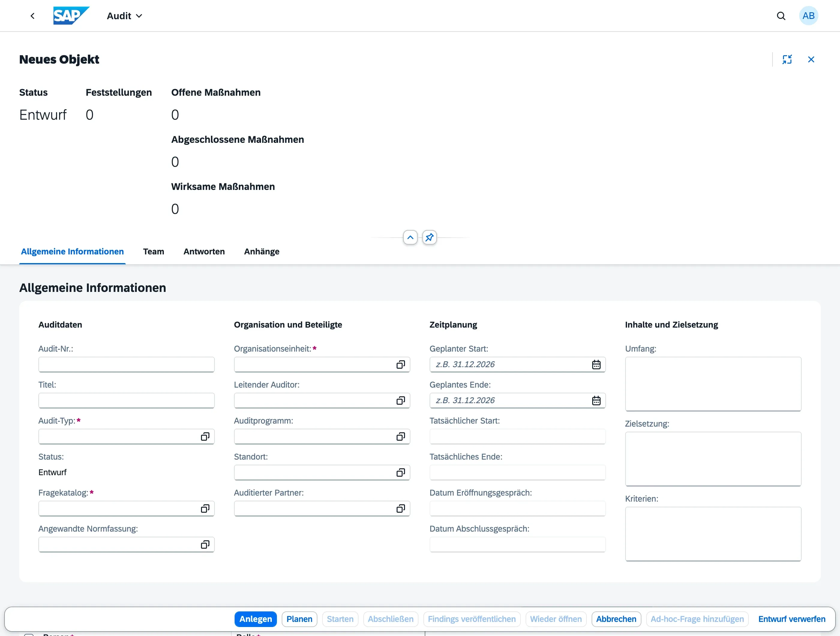Viewport: 840px width, 636px height.
Task: Open value help for Fragekatalog
Action: (205, 509)
